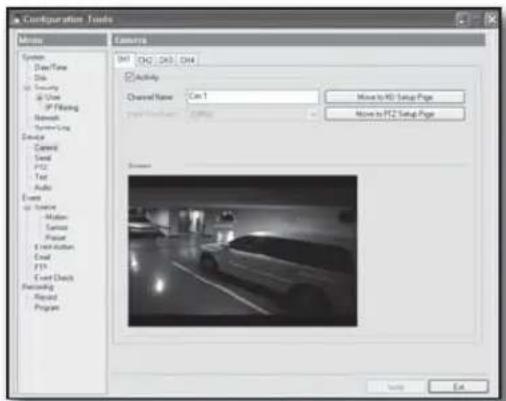Click the Apply button at the bottom
The height and width of the screenshot is (401, 506).
coord(396,387)
